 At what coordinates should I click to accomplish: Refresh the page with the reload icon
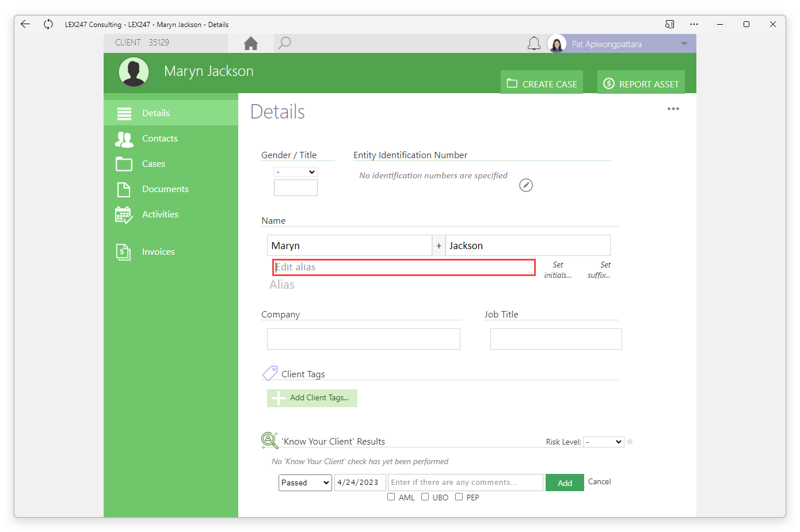pyautogui.click(x=48, y=24)
